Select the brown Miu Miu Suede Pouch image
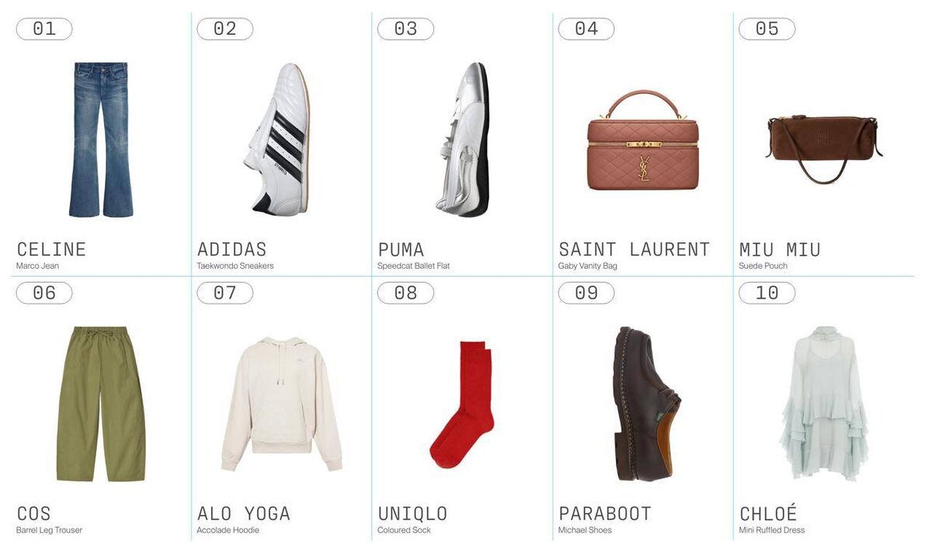Viewport: 932px width, 560px height. tap(824, 148)
